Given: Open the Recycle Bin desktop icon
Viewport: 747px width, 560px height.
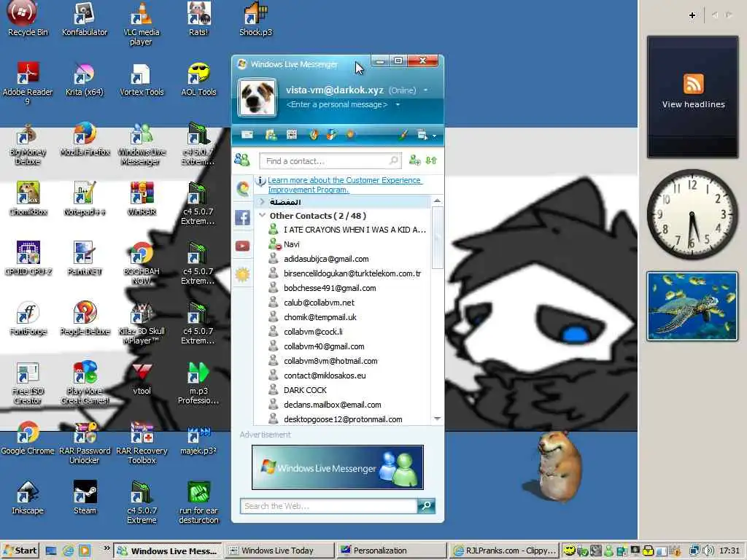Looking at the screenshot, I should tap(28, 19).
